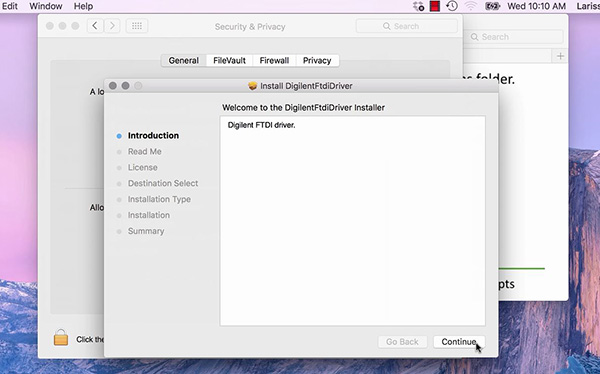600x374 pixels.
Task: Click the battery status icon
Action: pos(492,6)
